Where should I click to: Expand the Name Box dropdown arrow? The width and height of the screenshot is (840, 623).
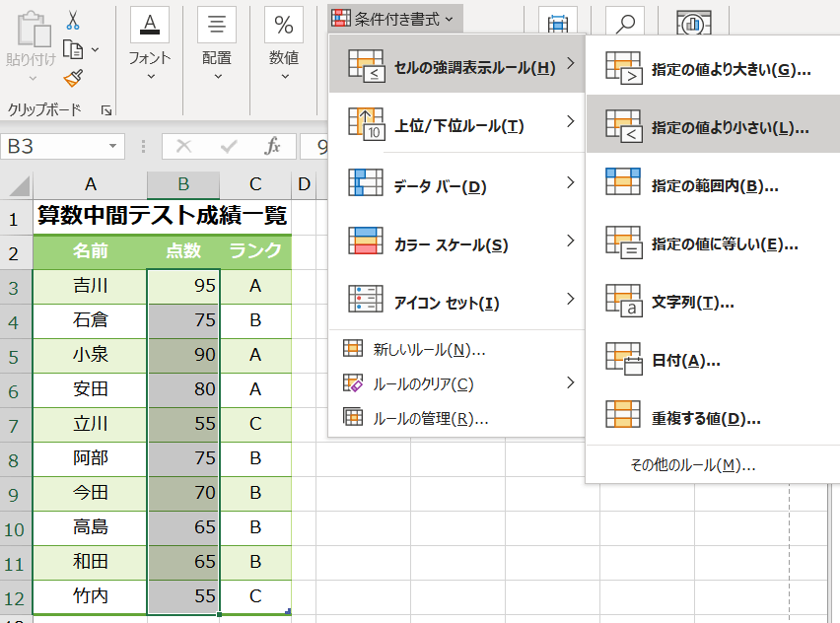[x=114, y=147]
